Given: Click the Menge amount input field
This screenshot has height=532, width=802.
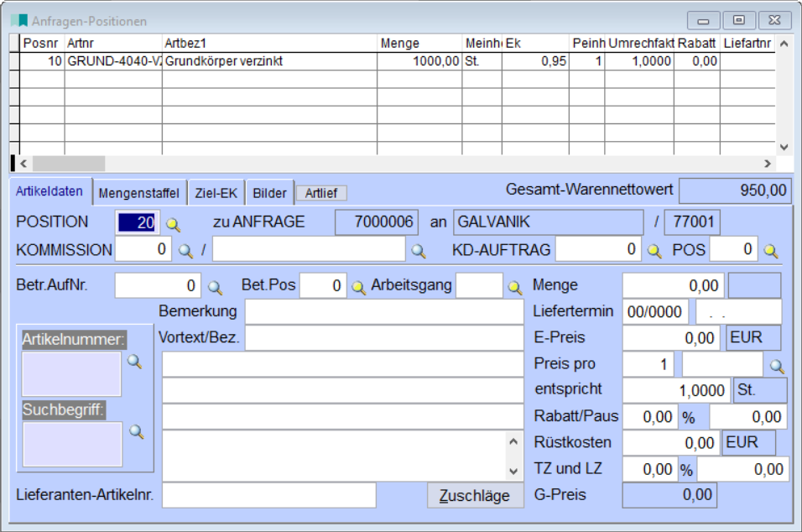Looking at the screenshot, I should (673, 286).
